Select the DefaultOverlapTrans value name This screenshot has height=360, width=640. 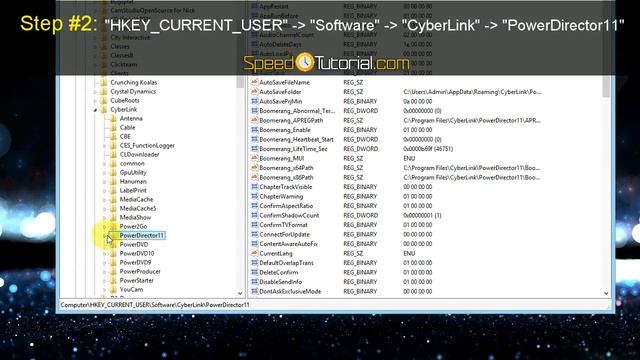coord(287,263)
